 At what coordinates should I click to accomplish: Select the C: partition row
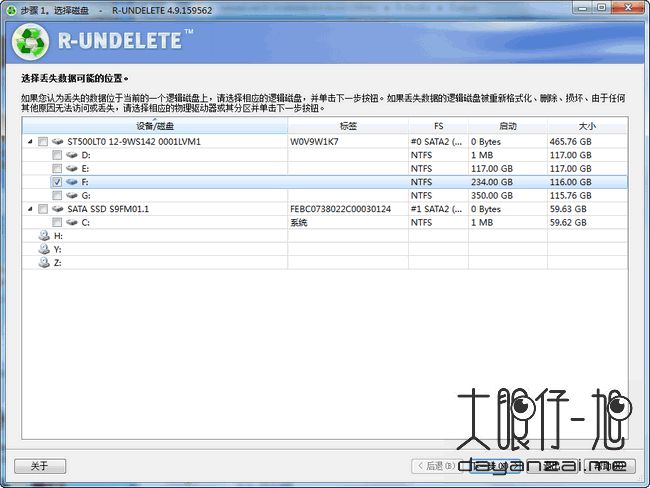tap(325, 222)
